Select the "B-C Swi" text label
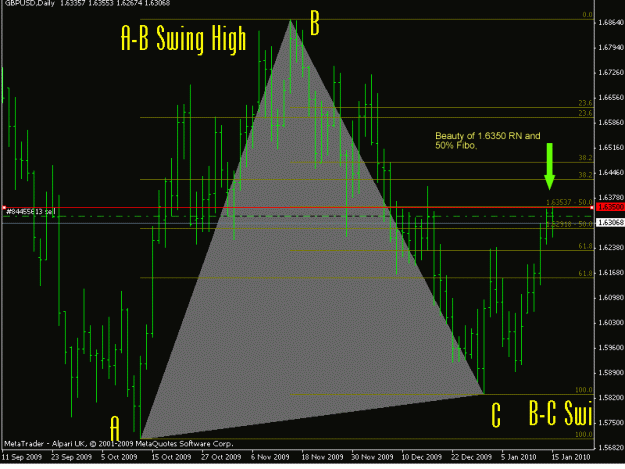Screen dimensions: 625x469 pyautogui.click(x=561, y=413)
